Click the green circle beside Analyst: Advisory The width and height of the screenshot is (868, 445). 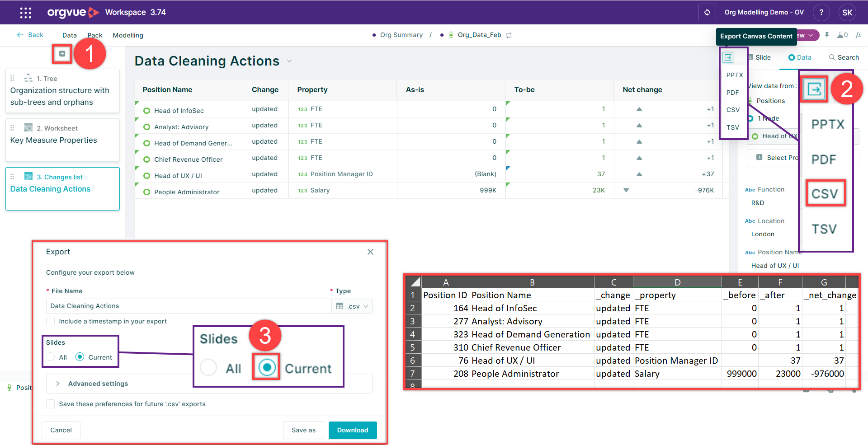[146, 127]
